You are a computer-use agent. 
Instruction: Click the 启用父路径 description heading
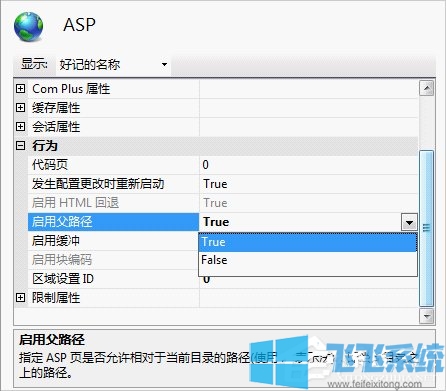(x=52, y=340)
